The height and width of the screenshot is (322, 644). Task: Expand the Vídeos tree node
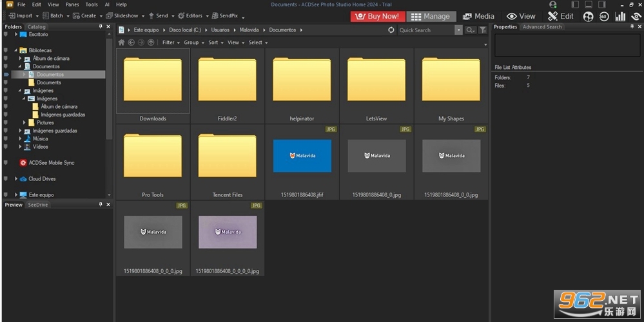20,147
